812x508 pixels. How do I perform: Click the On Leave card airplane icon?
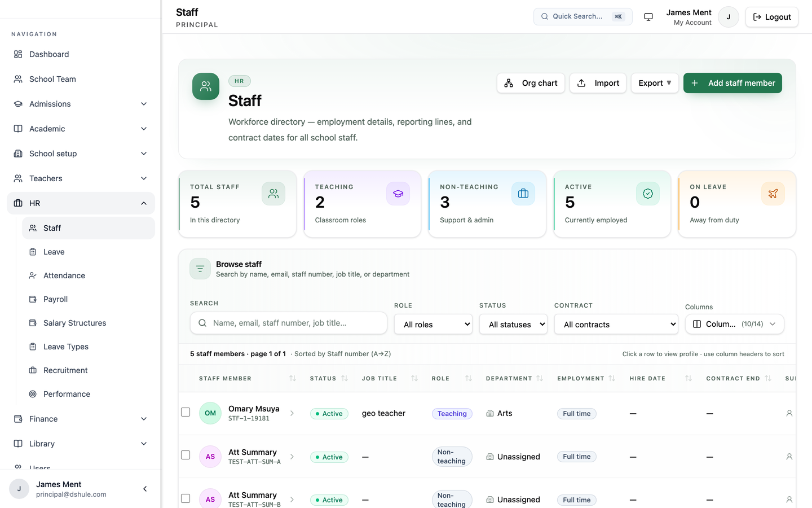[773, 194]
